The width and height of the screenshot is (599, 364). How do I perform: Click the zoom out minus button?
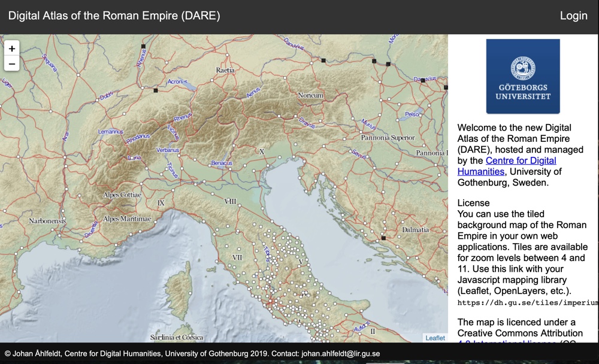[x=12, y=63]
